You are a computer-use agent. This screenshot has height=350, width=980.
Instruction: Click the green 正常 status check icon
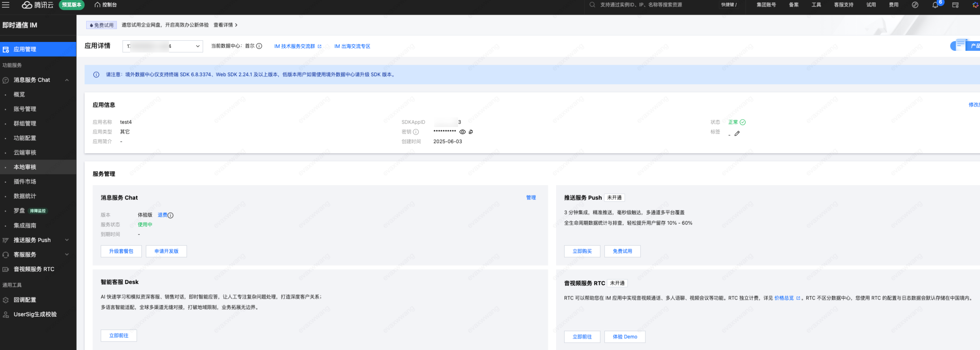pos(743,122)
